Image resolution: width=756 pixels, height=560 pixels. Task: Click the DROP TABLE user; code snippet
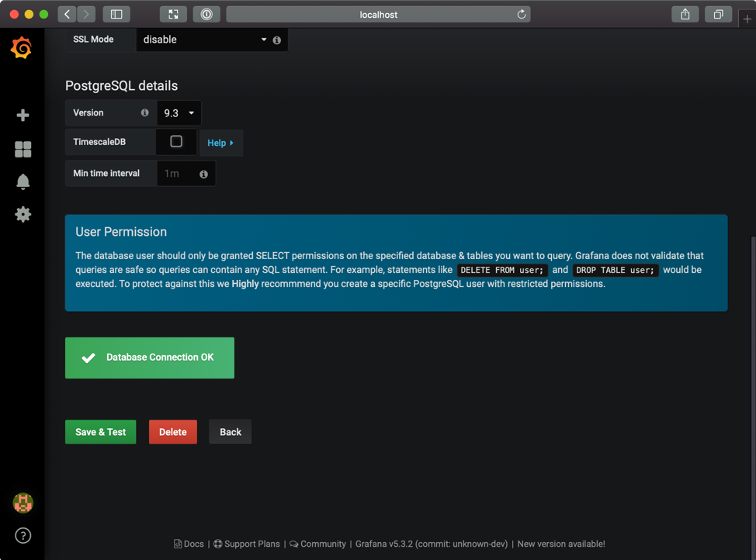click(x=616, y=270)
